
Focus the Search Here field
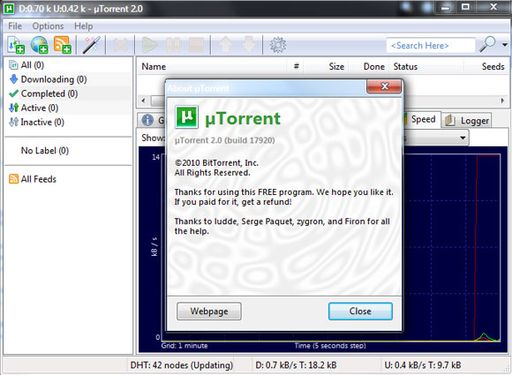[431, 45]
